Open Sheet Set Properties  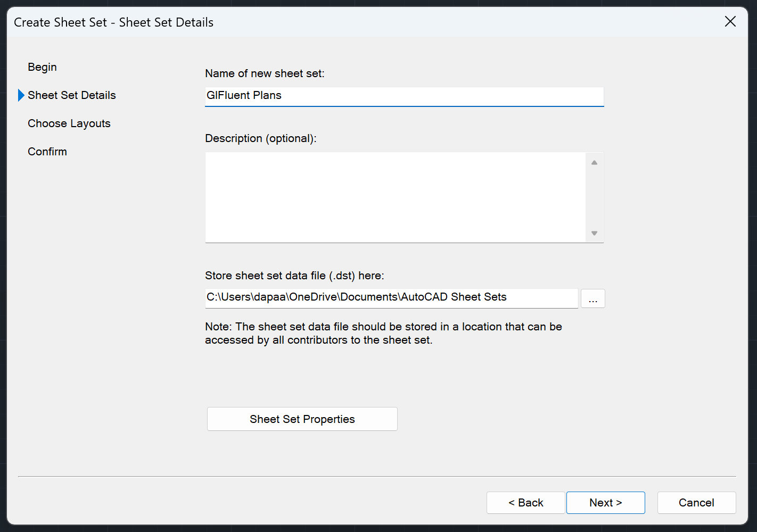tap(302, 419)
